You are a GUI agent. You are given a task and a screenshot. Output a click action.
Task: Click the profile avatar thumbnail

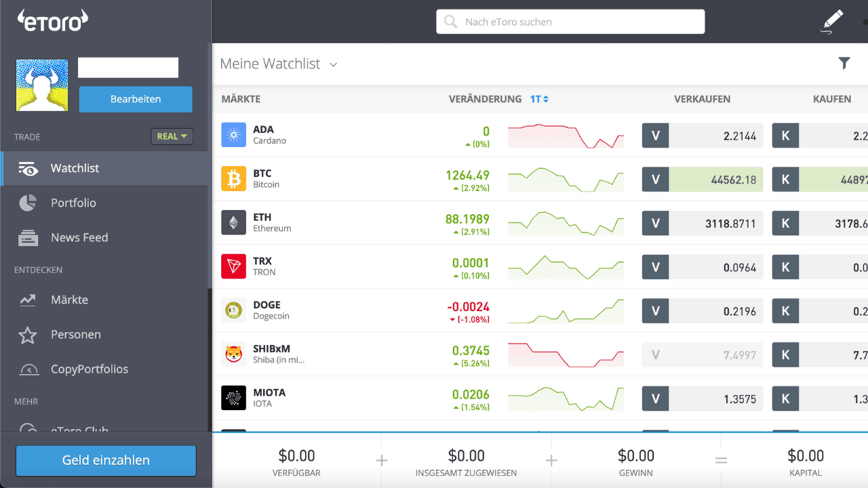(x=42, y=85)
